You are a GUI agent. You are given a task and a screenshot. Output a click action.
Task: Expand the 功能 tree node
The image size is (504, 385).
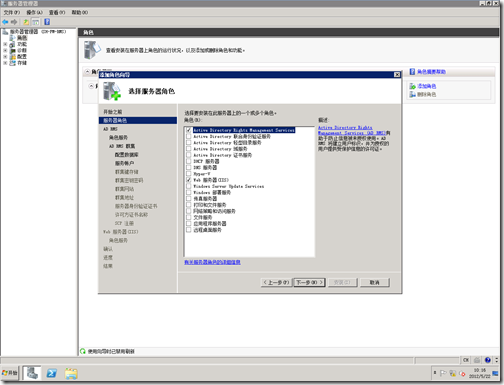tap(5, 44)
